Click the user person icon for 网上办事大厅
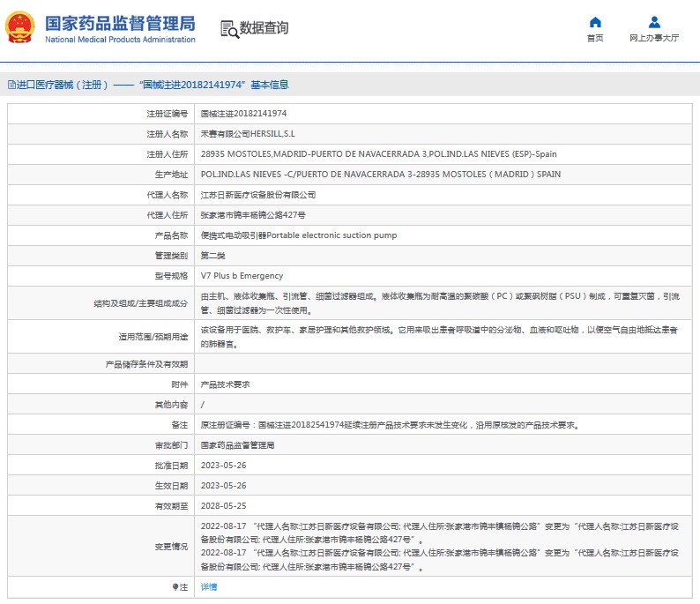This screenshot has width=700, height=604. pos(654,22)
